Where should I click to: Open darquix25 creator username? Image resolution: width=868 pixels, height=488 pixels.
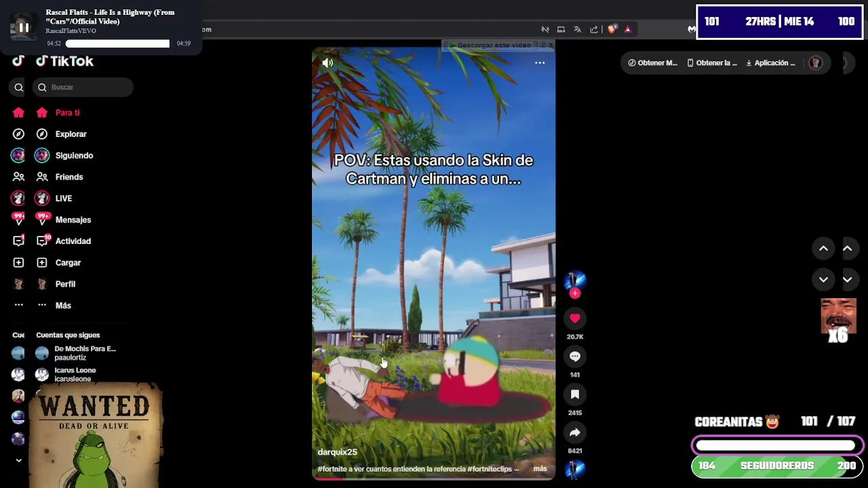click(337, 452)
